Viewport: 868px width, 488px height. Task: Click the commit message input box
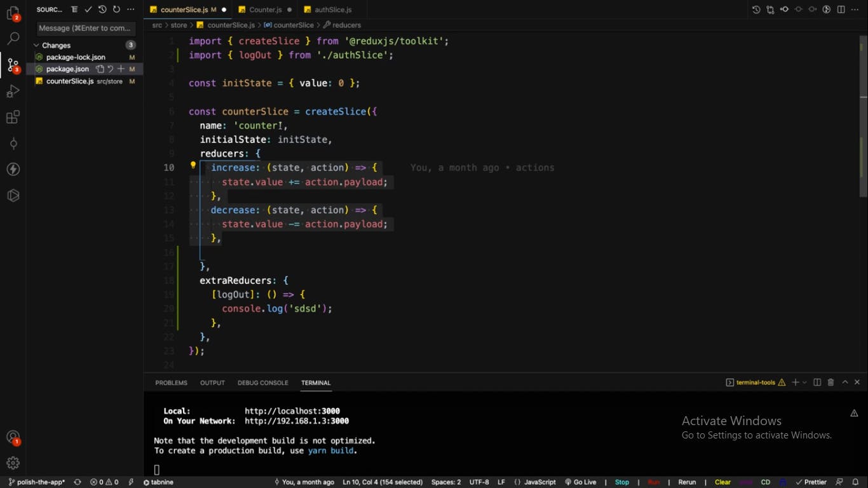point(86,28)
